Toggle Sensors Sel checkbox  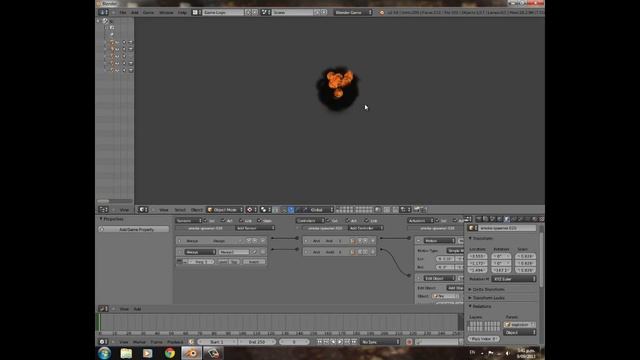tap(205, 220)
